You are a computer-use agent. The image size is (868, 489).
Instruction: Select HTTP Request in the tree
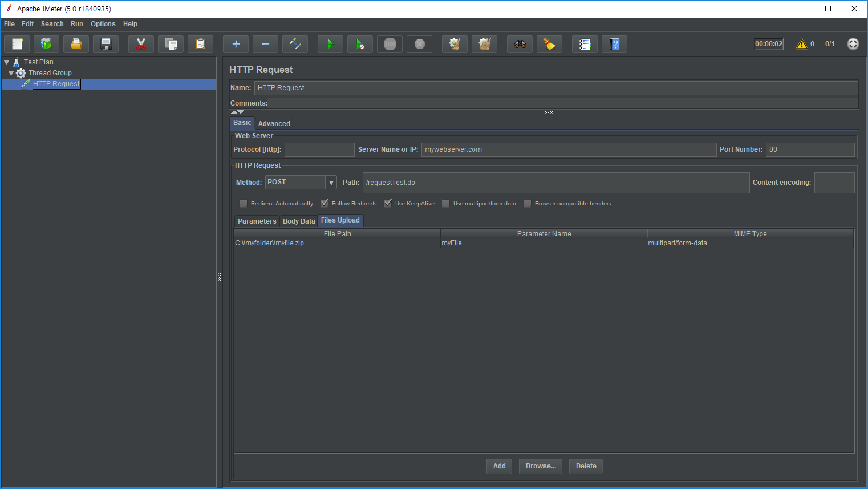point(56,84)
